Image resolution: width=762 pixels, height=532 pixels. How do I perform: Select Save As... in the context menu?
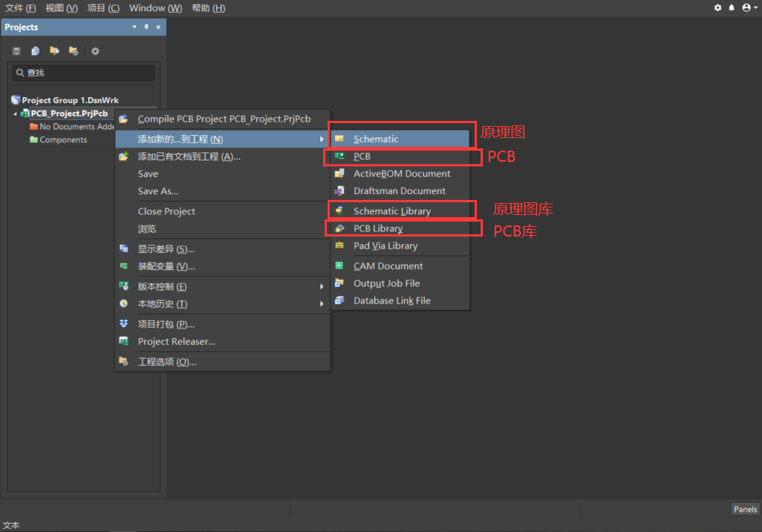[222, 192]
